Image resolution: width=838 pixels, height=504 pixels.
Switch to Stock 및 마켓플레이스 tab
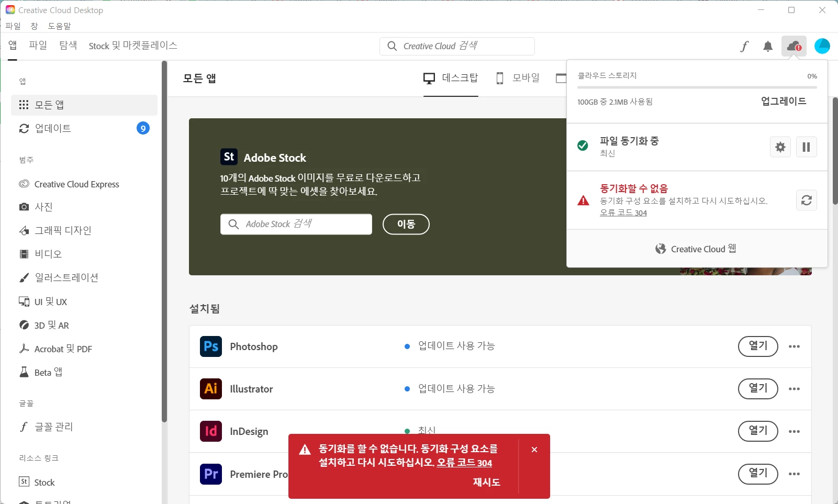pyautogui.click(x=133, y=46)
